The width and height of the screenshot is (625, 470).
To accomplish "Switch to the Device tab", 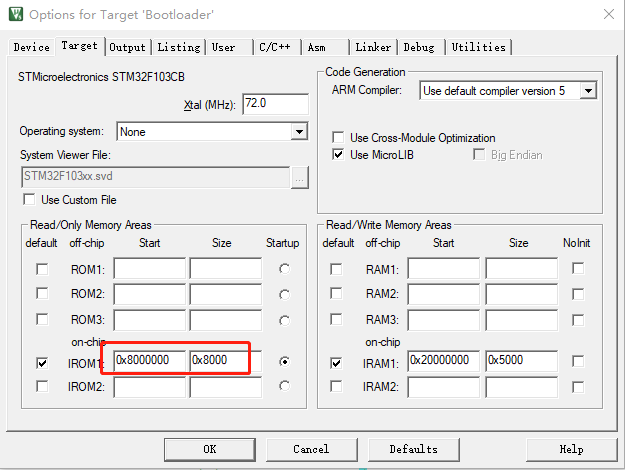I will [31, 47].
